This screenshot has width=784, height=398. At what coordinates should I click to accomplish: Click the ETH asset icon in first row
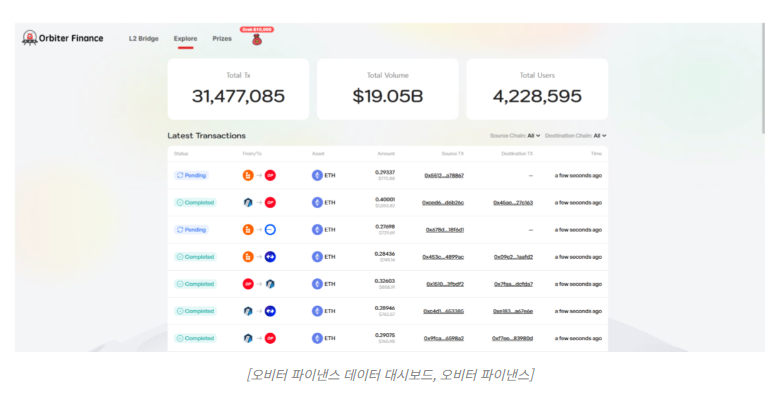[317, 176]
